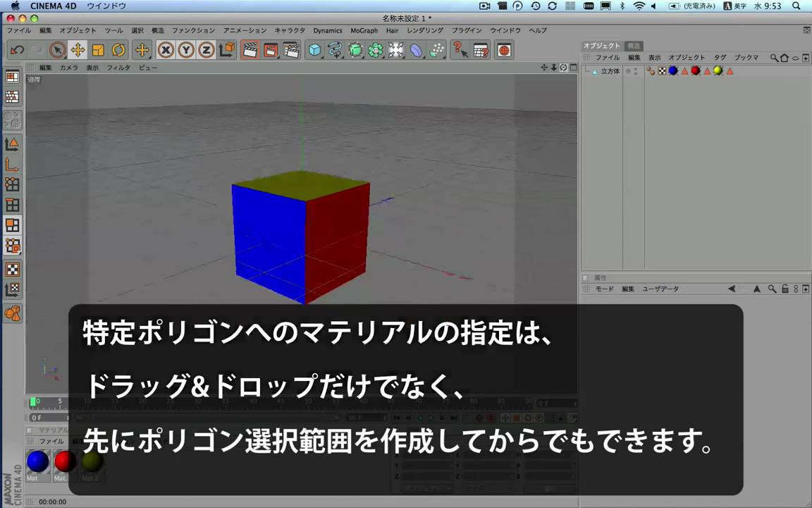This screenshot has width=812, height=508.
Task: Open the spline tools dropdown
Action: (335, 50)
